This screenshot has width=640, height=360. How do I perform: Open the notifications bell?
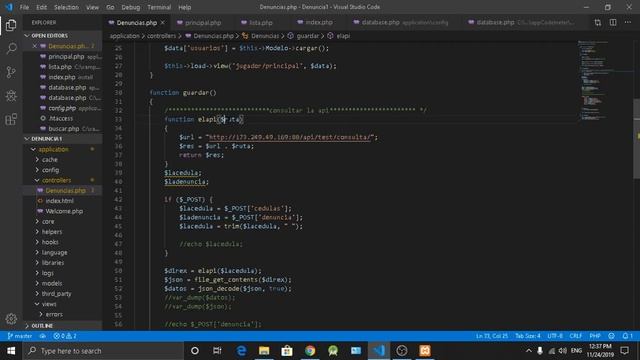click(627, 336)
